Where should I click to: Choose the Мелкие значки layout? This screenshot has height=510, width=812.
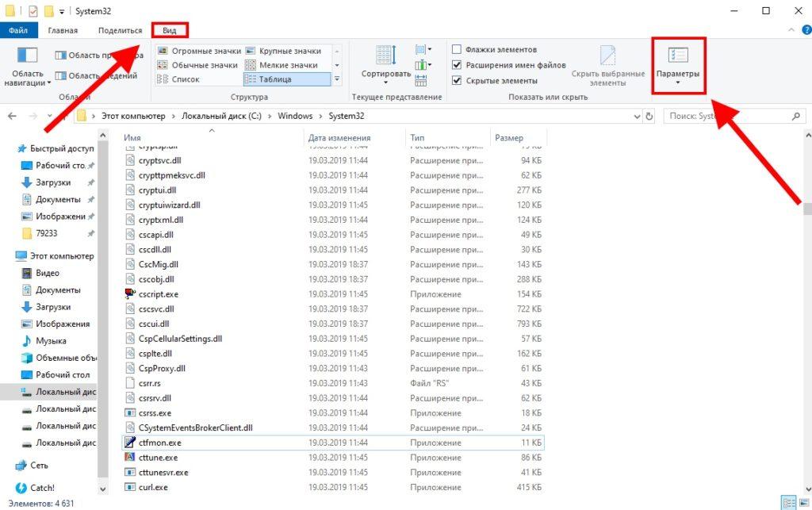(282, 65)
